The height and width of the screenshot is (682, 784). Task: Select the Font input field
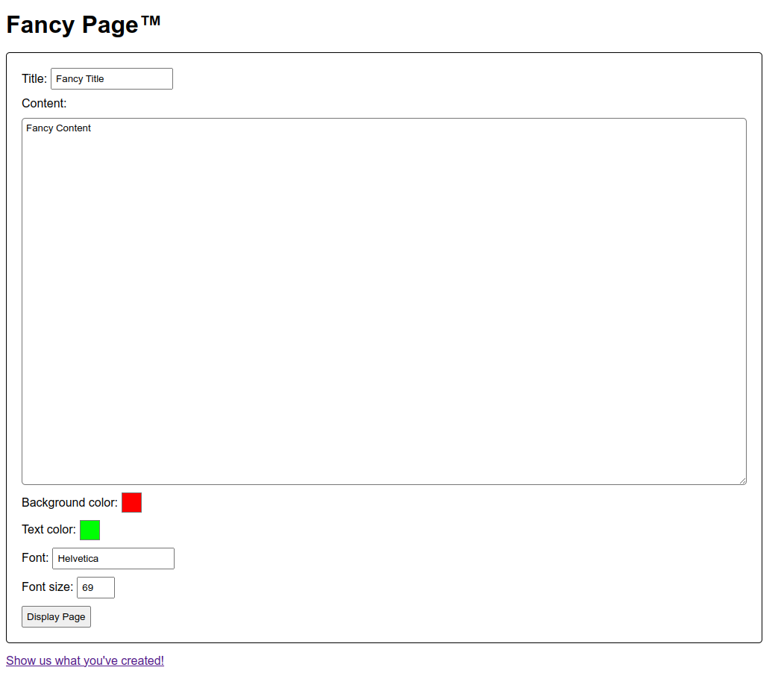[113, 558]
